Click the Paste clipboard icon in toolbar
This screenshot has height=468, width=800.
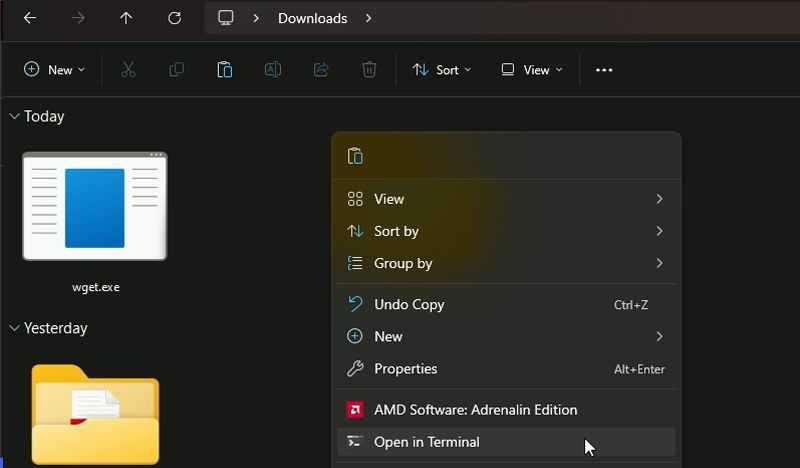(225, 70)
